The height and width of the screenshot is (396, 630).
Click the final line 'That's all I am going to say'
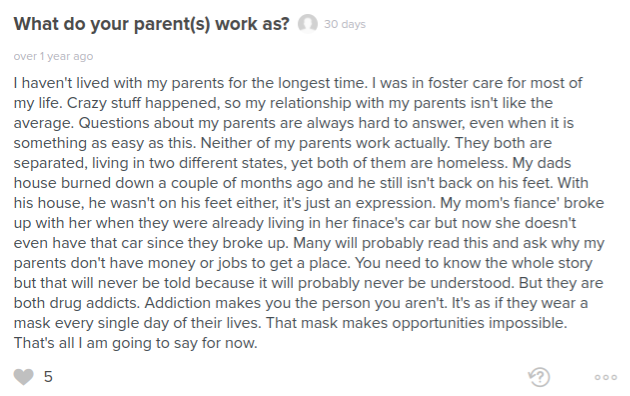[135, 343]
